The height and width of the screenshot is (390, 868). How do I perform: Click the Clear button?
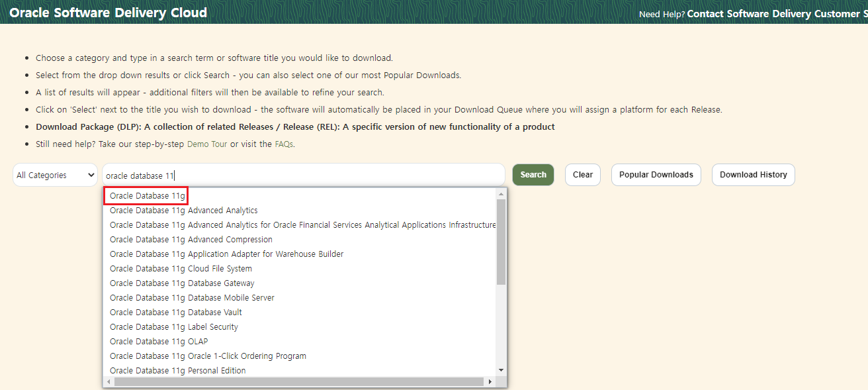point(583,175)
